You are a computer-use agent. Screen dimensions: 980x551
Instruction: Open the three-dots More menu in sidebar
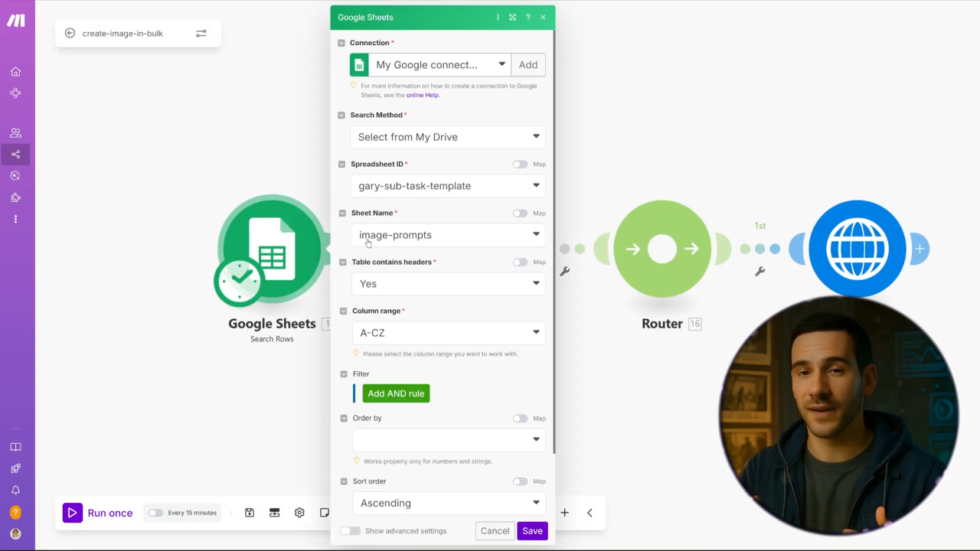coord(15,219)
